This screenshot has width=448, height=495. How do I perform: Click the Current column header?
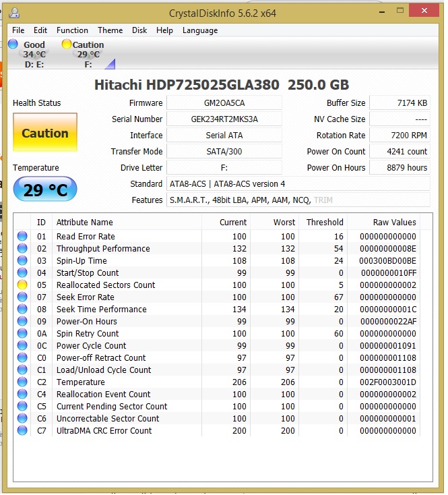point(226,223)
